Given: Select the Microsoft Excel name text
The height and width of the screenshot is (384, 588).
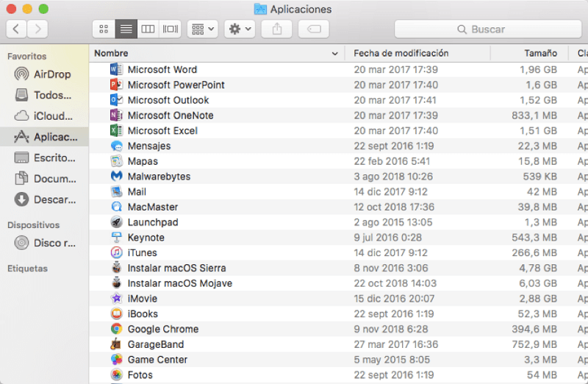Looking at the screenshot, I should (162, 131).
